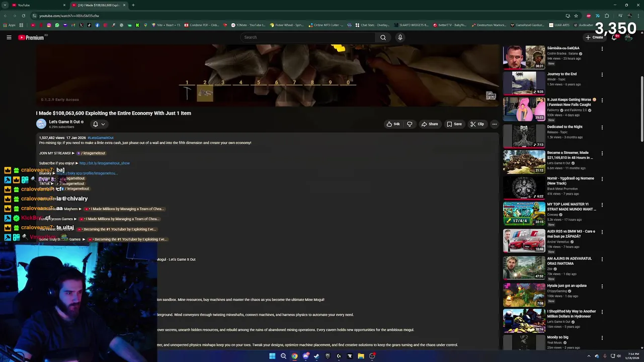The image size is (644, 362).
Task: Open the TikTok bookmark icon
Action: pyautogui.click(x=89, y=25)
